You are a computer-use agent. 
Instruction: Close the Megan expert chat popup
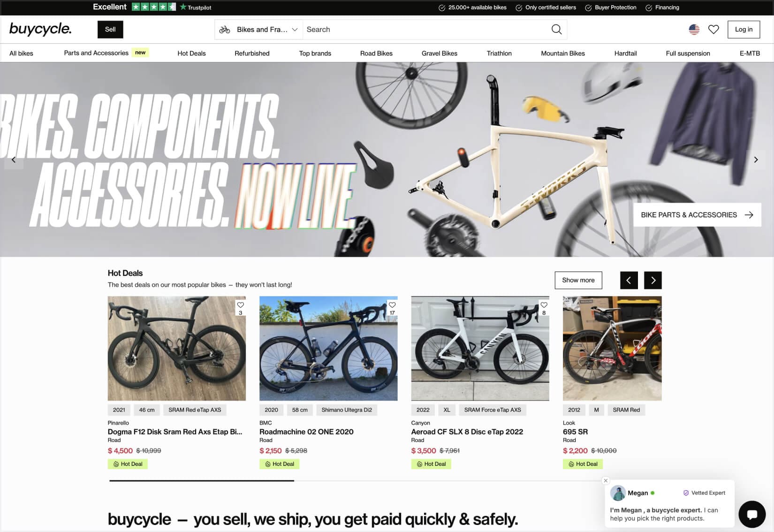point(606,480)
